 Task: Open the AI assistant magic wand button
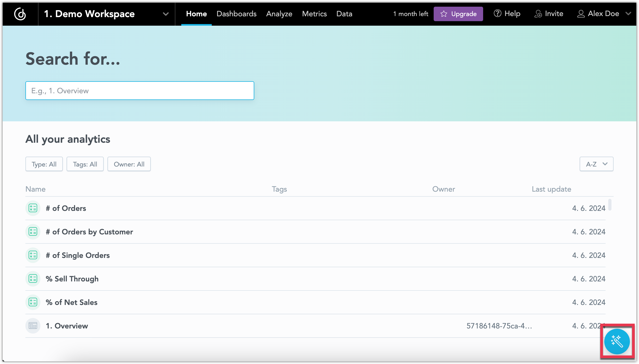pyautogui.click(x=617, y=341)
